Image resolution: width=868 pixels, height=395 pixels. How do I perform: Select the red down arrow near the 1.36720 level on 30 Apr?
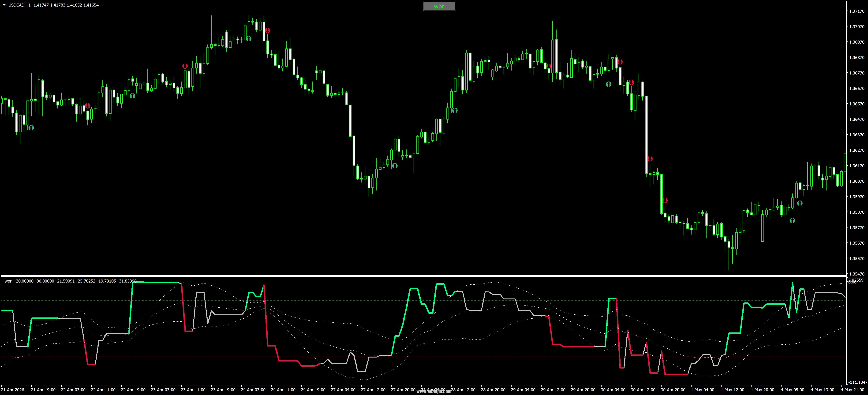631,82
